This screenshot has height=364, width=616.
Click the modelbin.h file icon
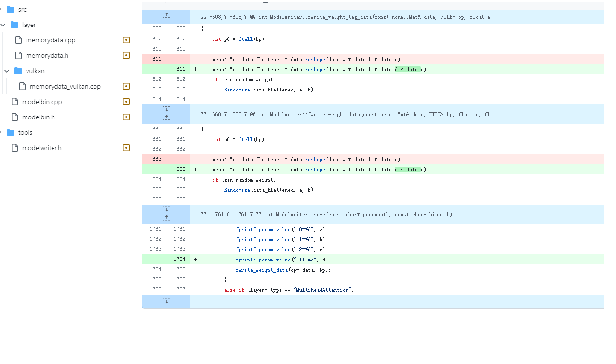[x=14, y=117]
